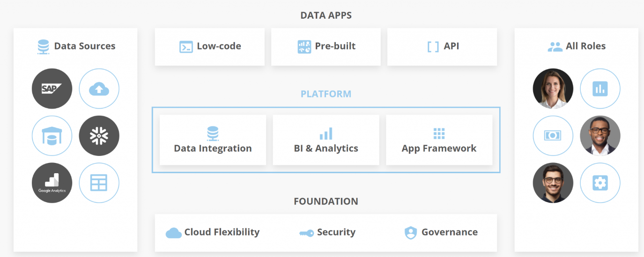The width and height of the screenshot is (644, 257).
Task: Click the Snowflake data source icon
Action: pos(99,136)
